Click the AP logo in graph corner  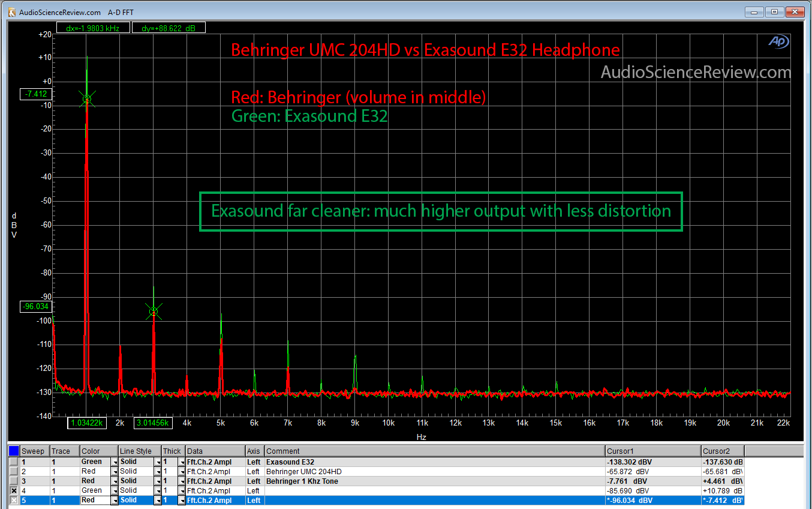(x=779, y=41)
